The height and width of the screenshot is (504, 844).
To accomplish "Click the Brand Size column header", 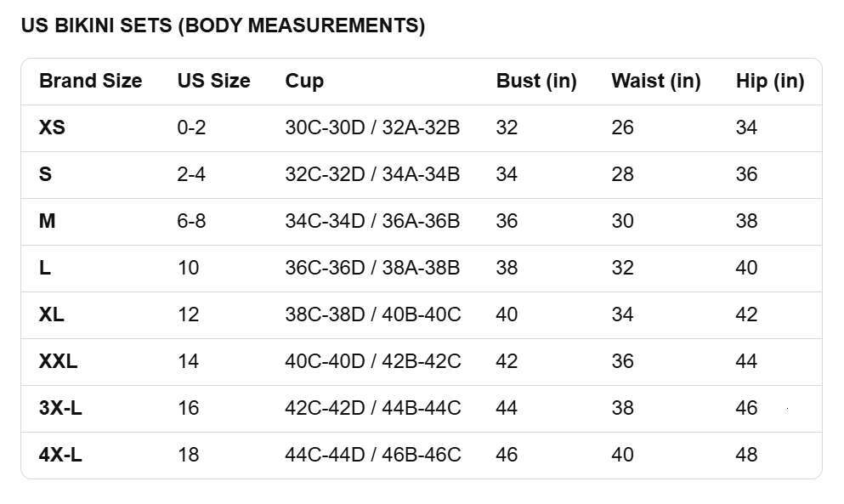I will (x=90, y=82).
